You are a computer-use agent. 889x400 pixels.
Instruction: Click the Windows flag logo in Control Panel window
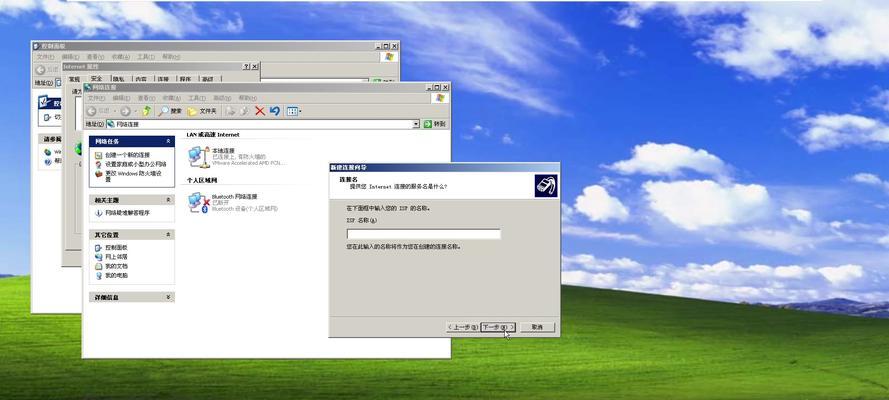click(x=388, y=57)
